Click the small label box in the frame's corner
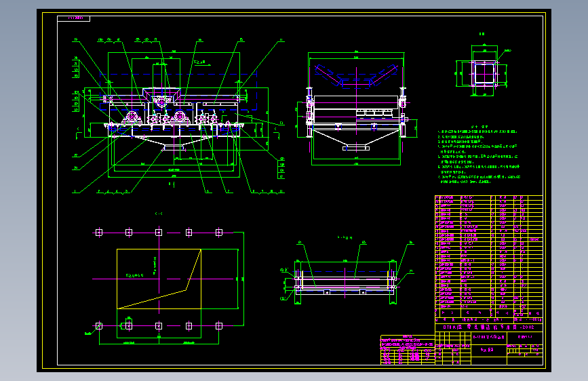This screenshot has width=588, height=381. [73, 18]
